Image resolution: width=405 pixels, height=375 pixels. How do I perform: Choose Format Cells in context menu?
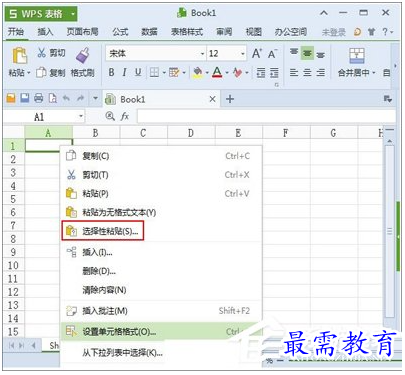(161, 332)
